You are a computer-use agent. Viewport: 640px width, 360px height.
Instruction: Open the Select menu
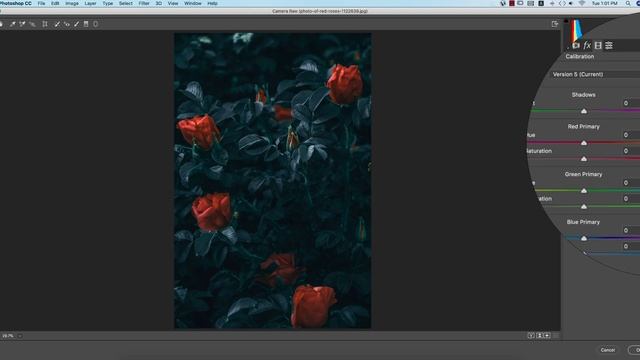click(x=126, y=3)
